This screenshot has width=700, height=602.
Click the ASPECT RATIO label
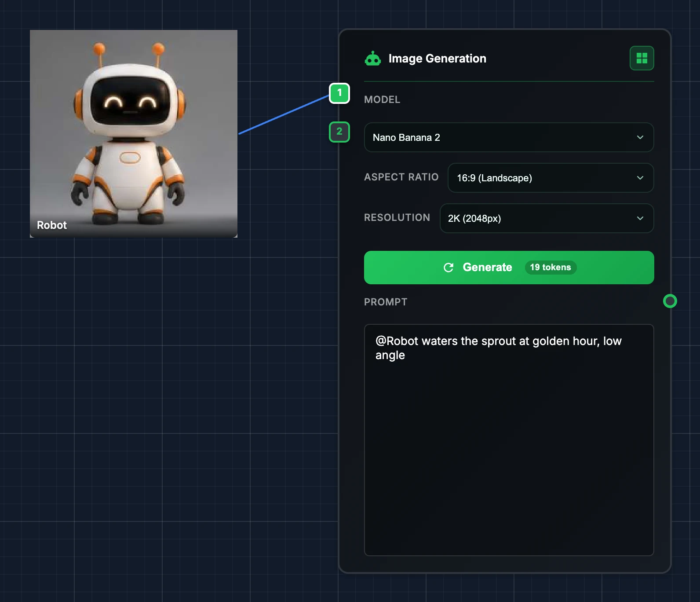[x=401, y=177]
